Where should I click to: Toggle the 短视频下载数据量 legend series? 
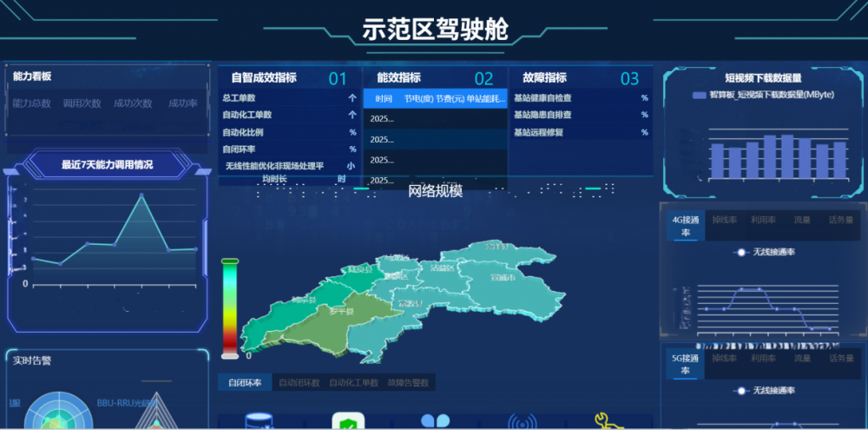[x=700, y=95]
